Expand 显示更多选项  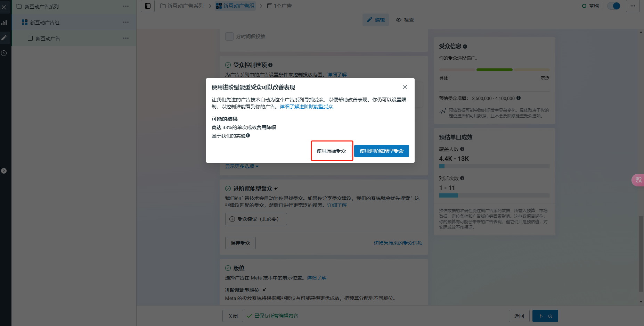[242, 166]
